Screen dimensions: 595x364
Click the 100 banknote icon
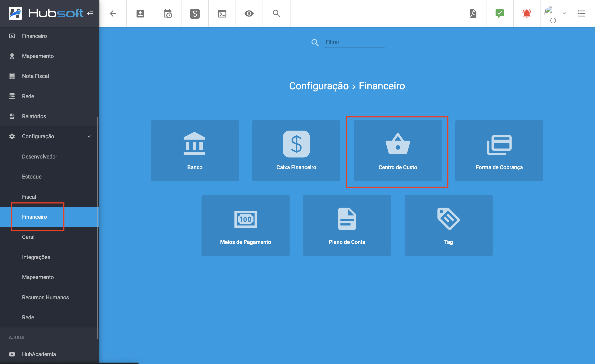pos(246,219)
